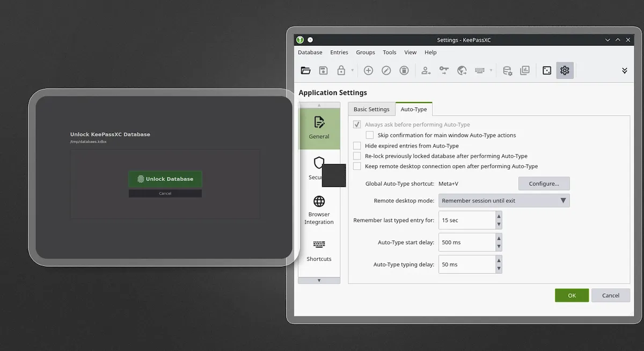This screenshot has width=644, height=351.
Task: Click the green OK button
Action: click(572, 295)
